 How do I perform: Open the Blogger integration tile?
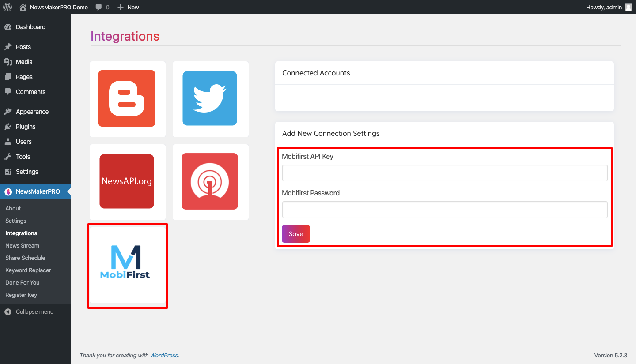127,99
